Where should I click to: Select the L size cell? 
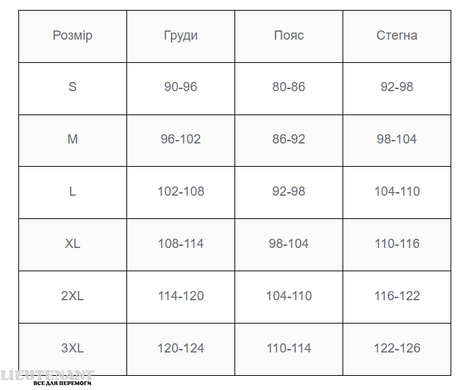pyautogui.click(x=72, y=191)
